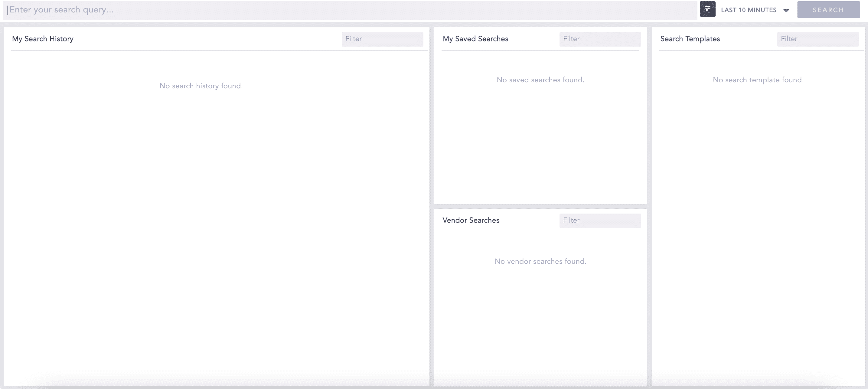Click the 'No search template found.' message
The width and height of the screenshot is (868, 389).
pyautogui.click(x=758, y=80)
